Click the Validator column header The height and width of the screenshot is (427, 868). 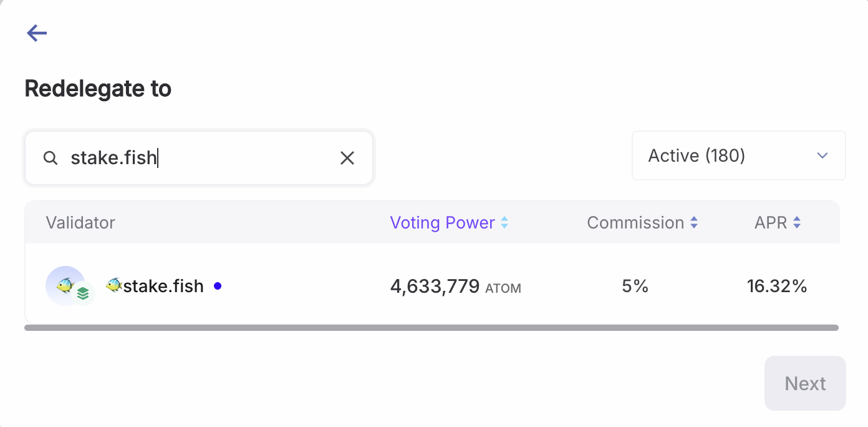coord(80,223)
